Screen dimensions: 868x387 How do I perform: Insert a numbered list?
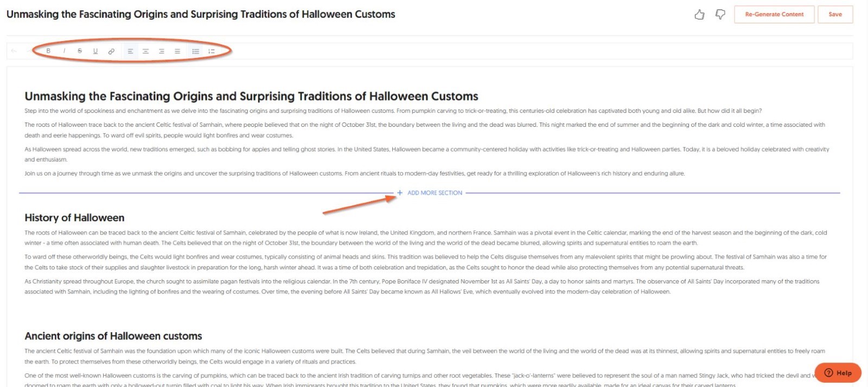[x=212, y=51]
